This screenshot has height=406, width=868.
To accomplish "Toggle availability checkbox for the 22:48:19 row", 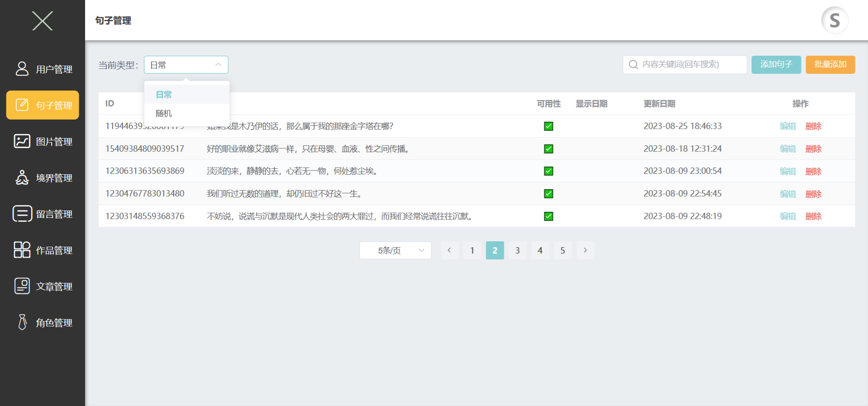I will coord(549,216).
